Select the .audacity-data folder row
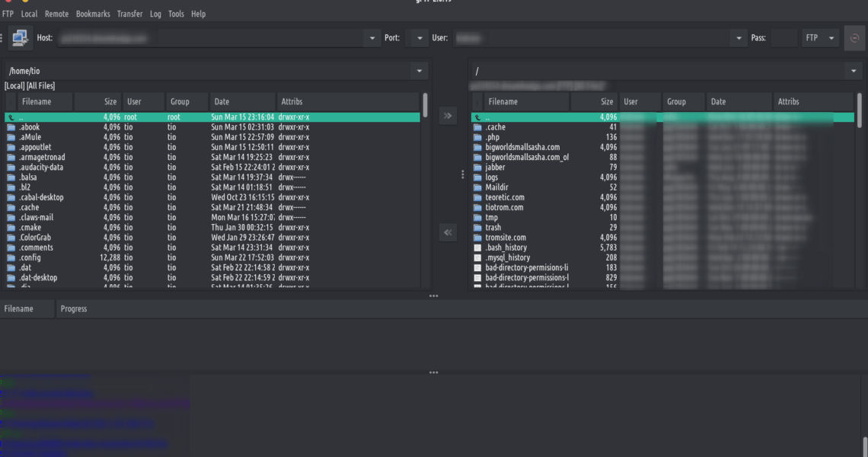The image size is (868, 457). point(42,168)
